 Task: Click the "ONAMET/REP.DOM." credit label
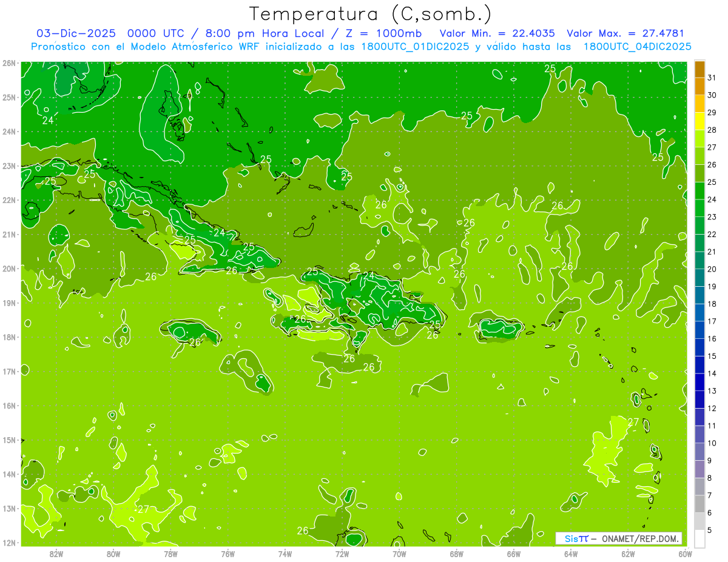[641, 538]
